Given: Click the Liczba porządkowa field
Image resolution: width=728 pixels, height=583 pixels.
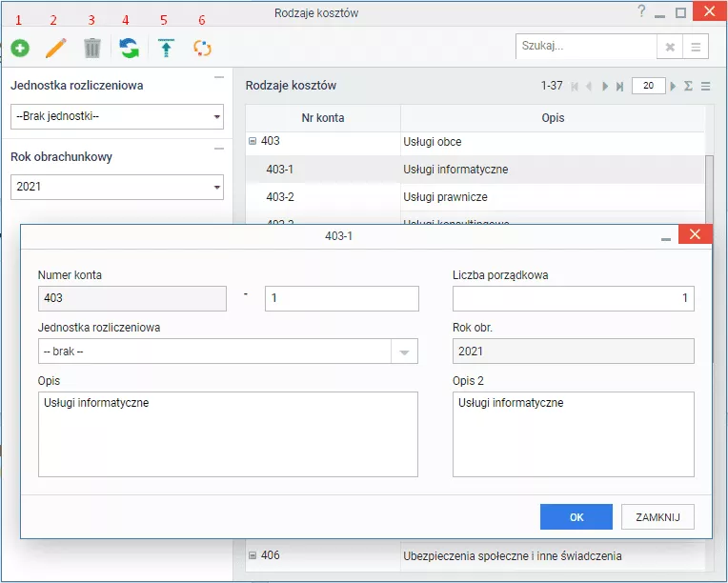Looking at the screenshot, I should (574, 298).
